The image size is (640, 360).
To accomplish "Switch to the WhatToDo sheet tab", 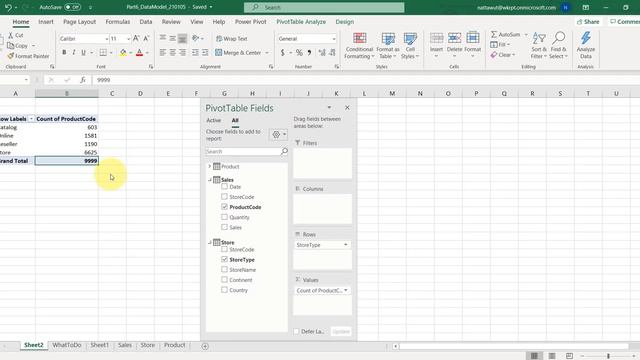I will point(67,345).
